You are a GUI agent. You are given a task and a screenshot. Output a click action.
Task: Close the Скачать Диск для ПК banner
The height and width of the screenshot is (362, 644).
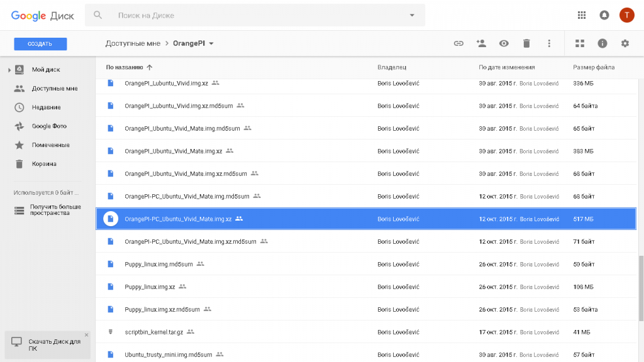click(x=87, y=335)
